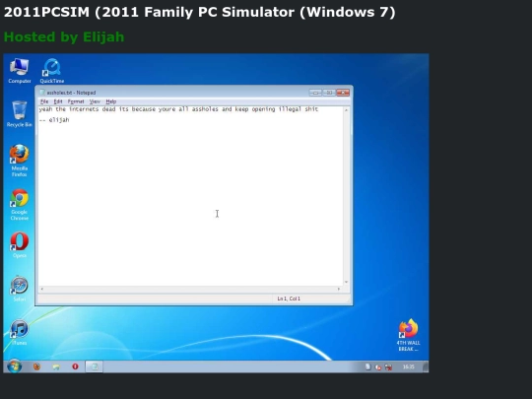This screenshot has width=532, height=399.
Task: Click the horizontal scrollbar right arrow in Notepad
Action: click(x=339, y=289)
